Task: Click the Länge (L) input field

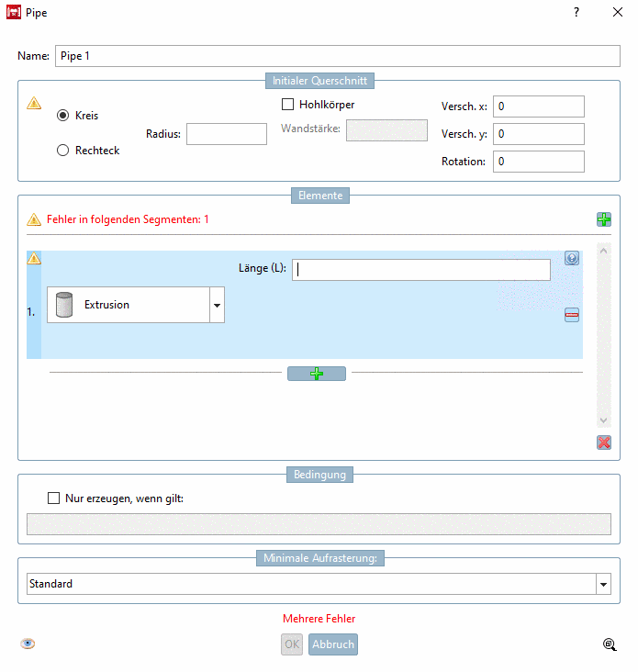Action: pyautogui.click(x=421, y=270)
